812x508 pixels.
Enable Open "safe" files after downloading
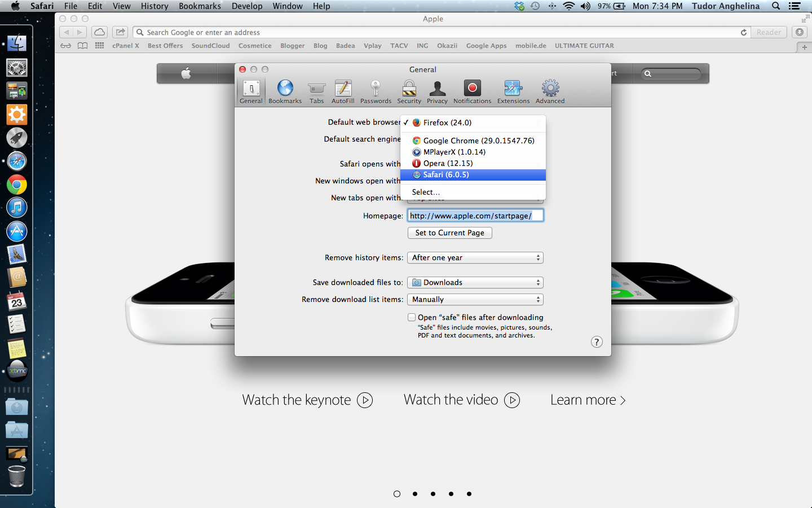click(x=412, y=317)
